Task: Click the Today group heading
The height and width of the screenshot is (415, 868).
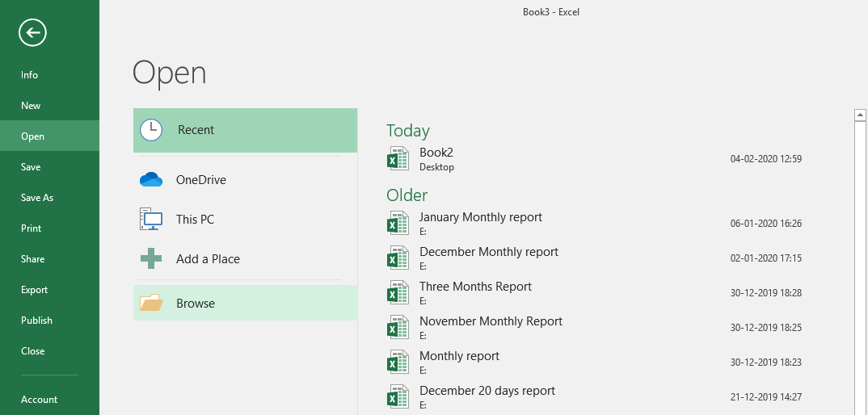Action: pyautogui.click(x=408, y=131)
